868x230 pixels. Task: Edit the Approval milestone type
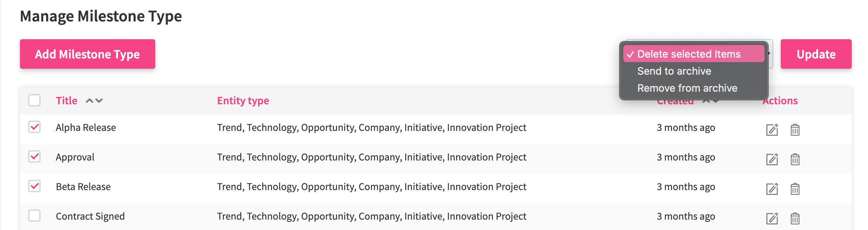pyautogui.click(x=772, y=159)
